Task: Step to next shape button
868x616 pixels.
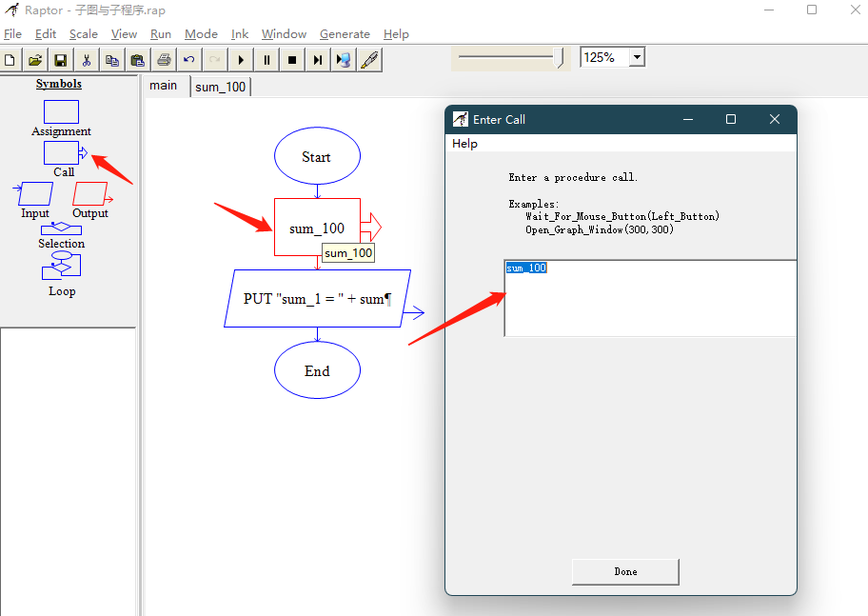Action: click(318, 60)
